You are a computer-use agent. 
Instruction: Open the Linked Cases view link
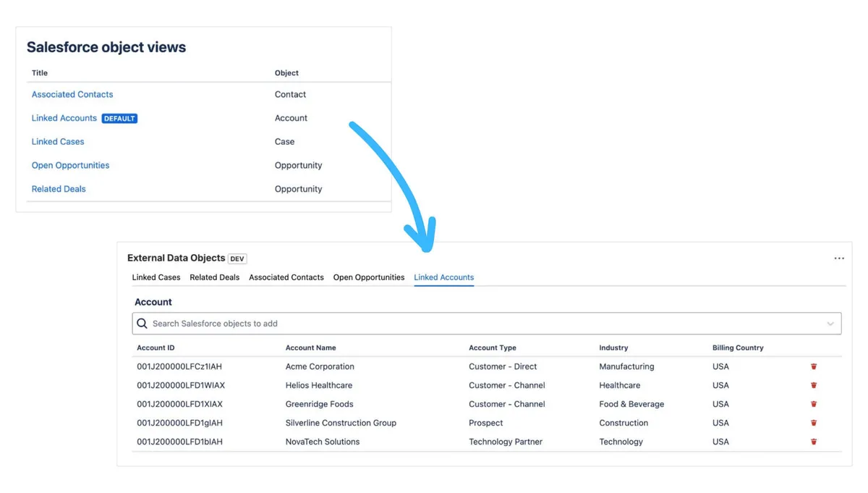(x=58, y=142)
